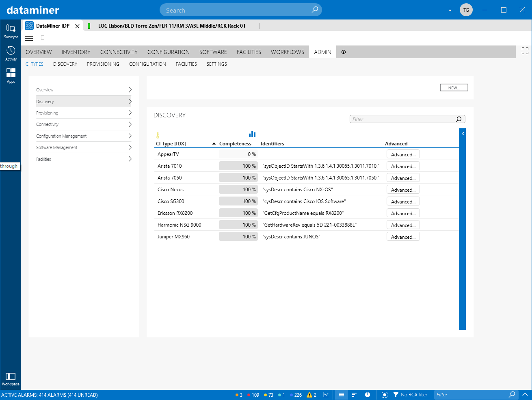Select the Arista 7050 row name
This screenshot has width=532, height=400.
click(170, 178)
